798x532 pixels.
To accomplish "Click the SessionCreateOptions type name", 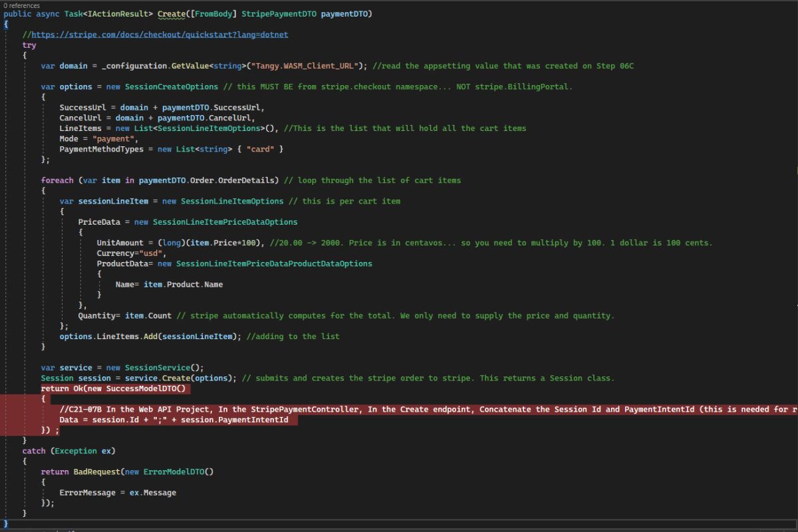I will click(x=171, y=86).
